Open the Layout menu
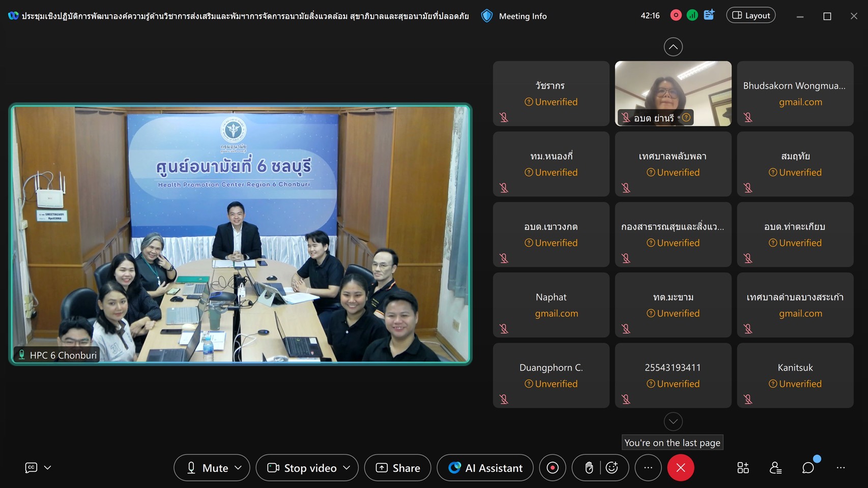This screenshot has height=488, width=868. pyautogui.click(x=750, y=15)
